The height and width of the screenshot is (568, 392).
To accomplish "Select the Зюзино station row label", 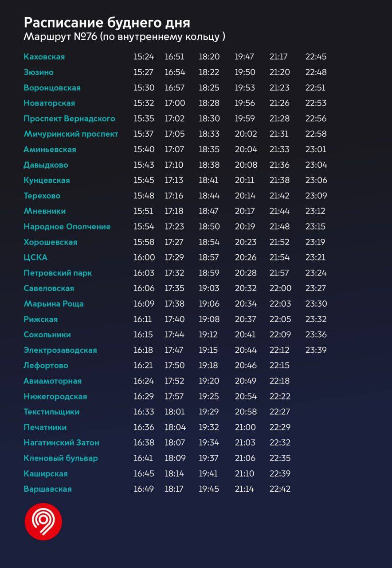I will coord(38,72).
